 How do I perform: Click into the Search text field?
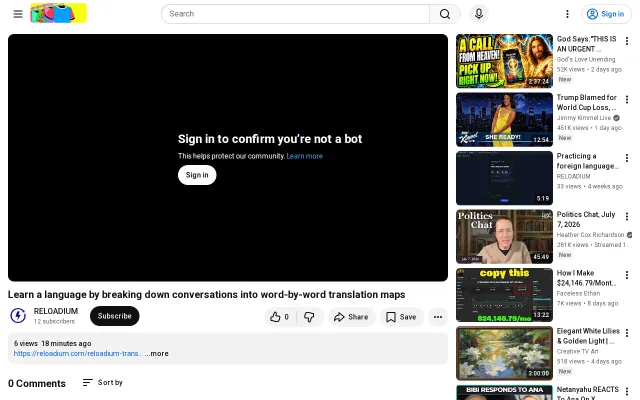pos(295,14)
